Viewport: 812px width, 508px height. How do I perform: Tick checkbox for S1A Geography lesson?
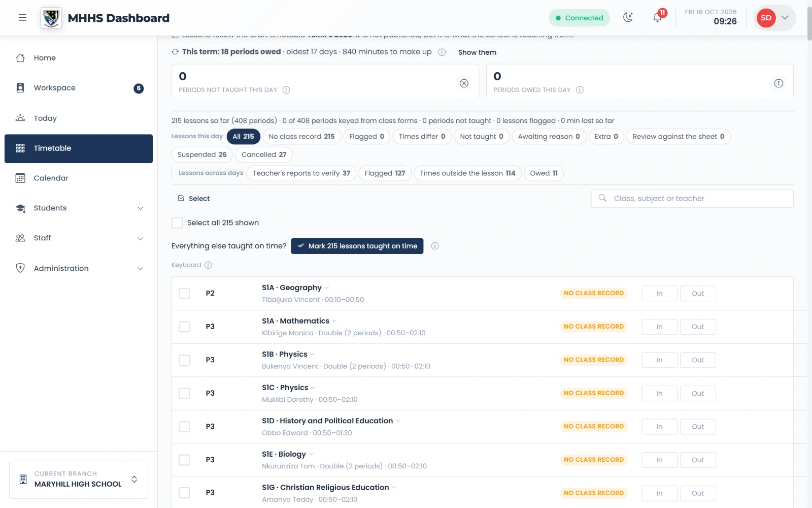184,294
